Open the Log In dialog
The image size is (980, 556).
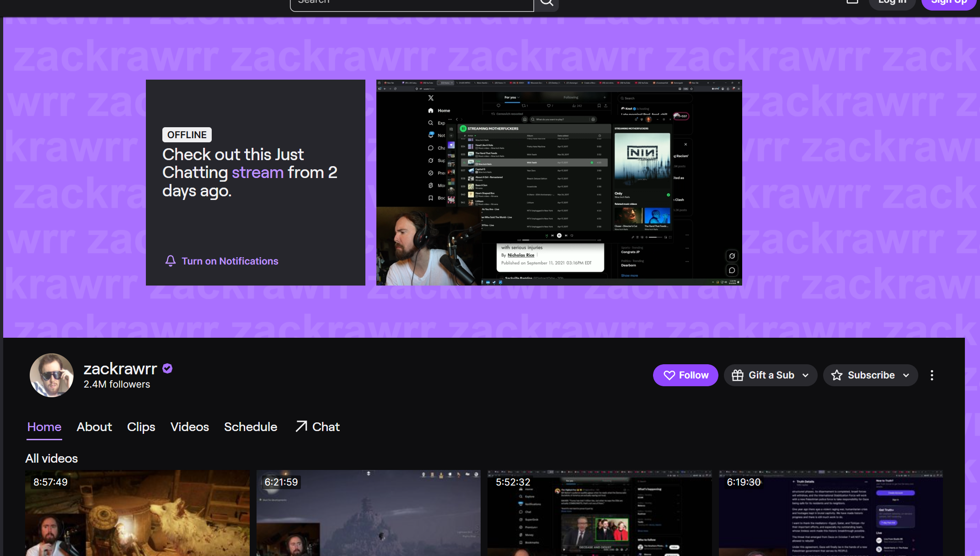(892, 3)
